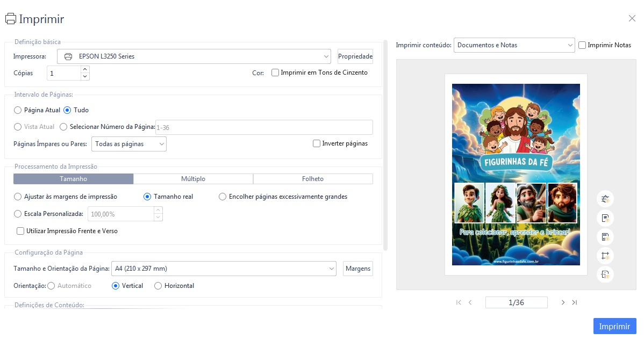This screenshot has height=347, width=644.
Task: Switch to the Folheto tab
Action: click(x=313, y=179)
